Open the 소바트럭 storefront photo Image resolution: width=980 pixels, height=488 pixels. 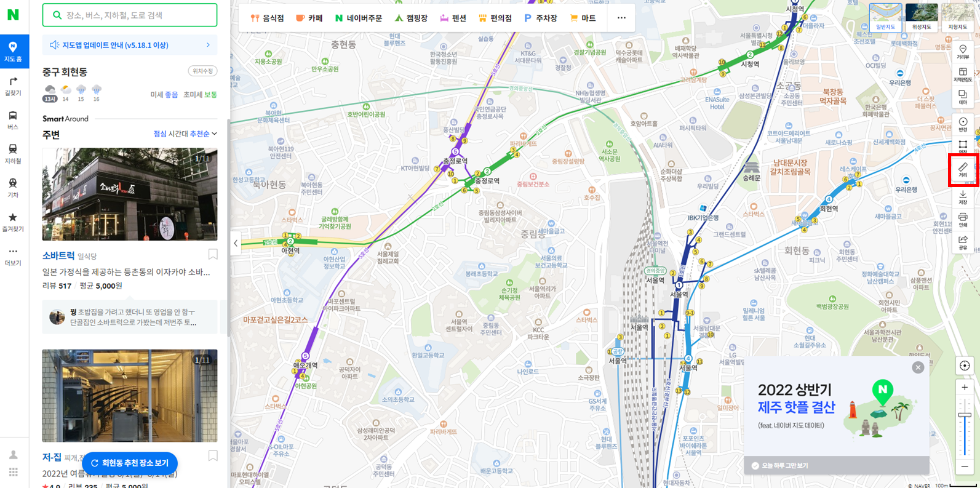tap(130, 194)
